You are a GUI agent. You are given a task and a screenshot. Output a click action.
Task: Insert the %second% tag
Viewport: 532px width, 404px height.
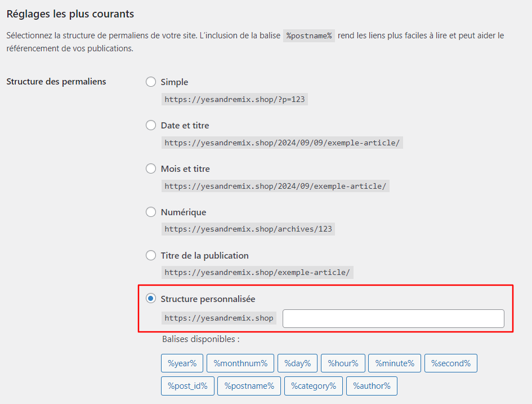coord(450,363)
